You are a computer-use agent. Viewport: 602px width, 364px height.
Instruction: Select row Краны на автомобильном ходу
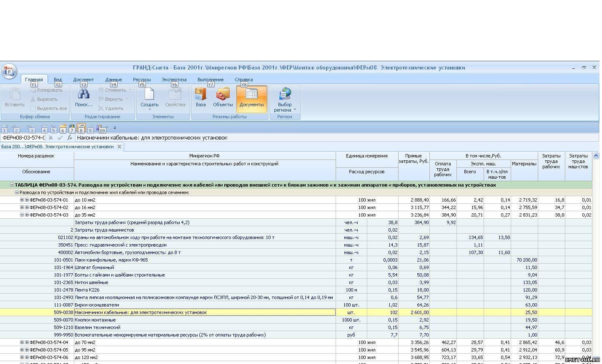pos(296,237)
